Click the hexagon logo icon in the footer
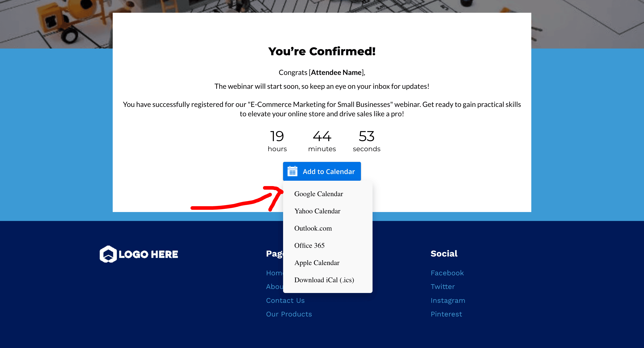This screenshot has width=644, height=348. click(x=108, y=254)
